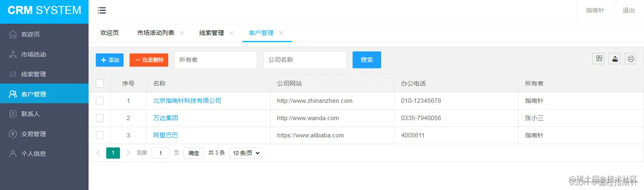
Task: Toggle the sidebar collapse hamburger icon
Action: [102, 11]
